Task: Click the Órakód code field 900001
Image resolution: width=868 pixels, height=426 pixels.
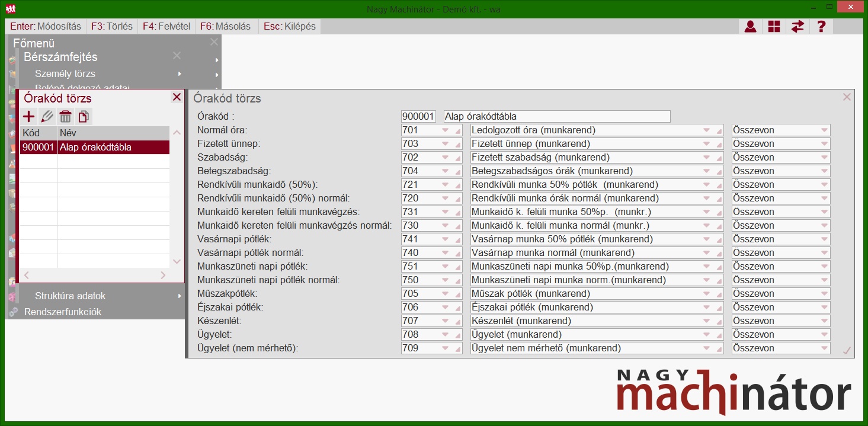Action: click(418, 116)
